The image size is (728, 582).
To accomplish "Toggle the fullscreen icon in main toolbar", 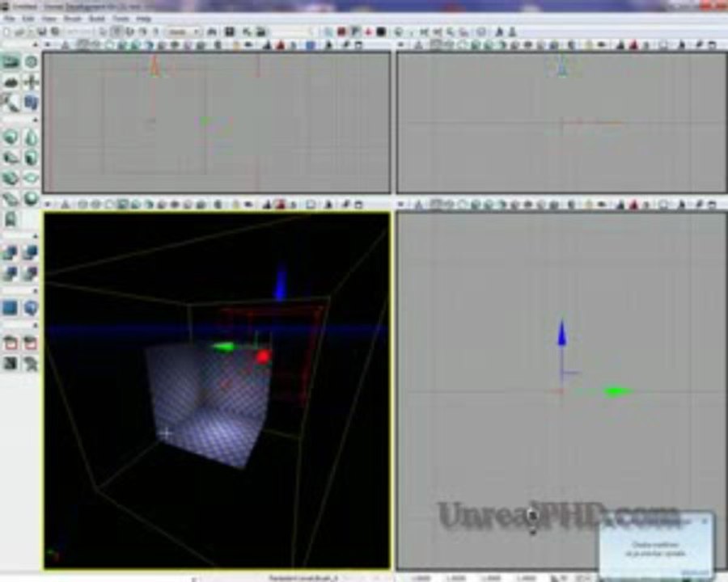I will click(230, 32).
